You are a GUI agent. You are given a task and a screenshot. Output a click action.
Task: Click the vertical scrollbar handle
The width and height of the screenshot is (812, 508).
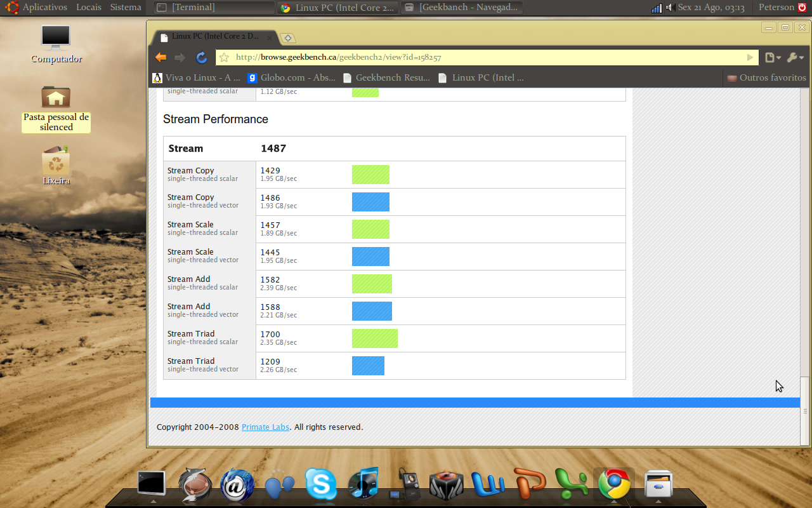pos(805,411)
